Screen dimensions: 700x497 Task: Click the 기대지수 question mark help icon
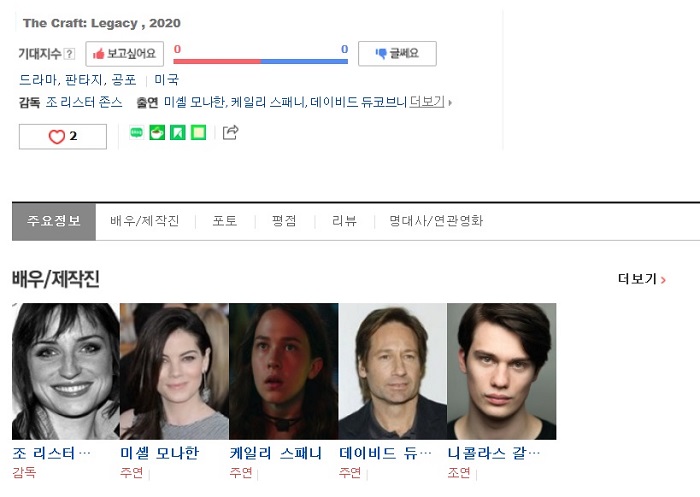pos(69,54)
